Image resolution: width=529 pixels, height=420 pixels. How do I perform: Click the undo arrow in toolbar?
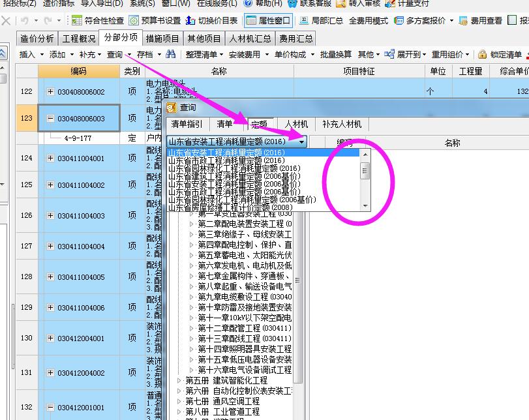pos(24,21)
